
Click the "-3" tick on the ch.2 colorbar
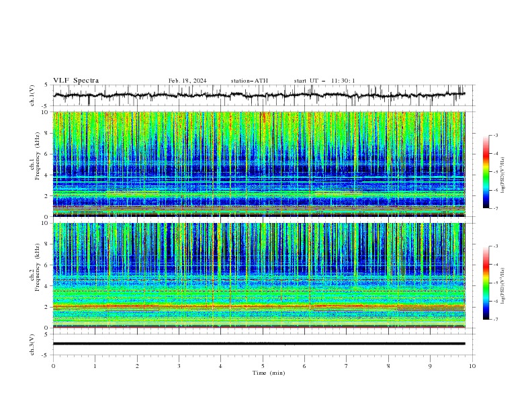(496, 246)
